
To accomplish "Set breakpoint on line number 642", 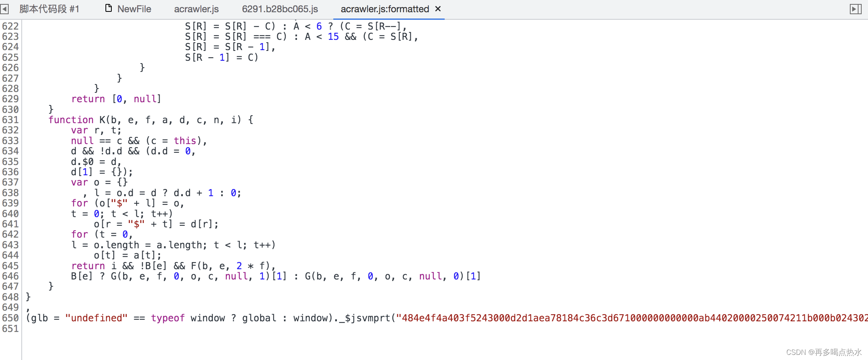I will [x=10, y=234].
